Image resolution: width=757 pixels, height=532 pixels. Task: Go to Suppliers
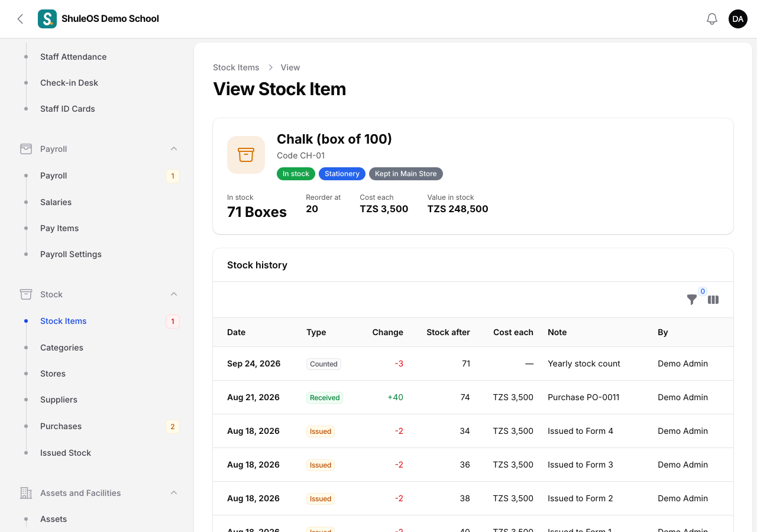point(59,400)
